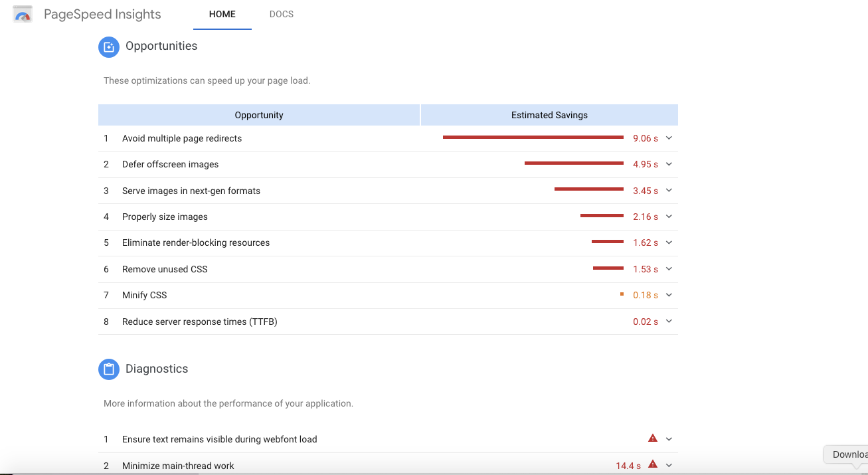
Task: Expand Avoid multiple page redirects chevron
Action: click(669, 138)
